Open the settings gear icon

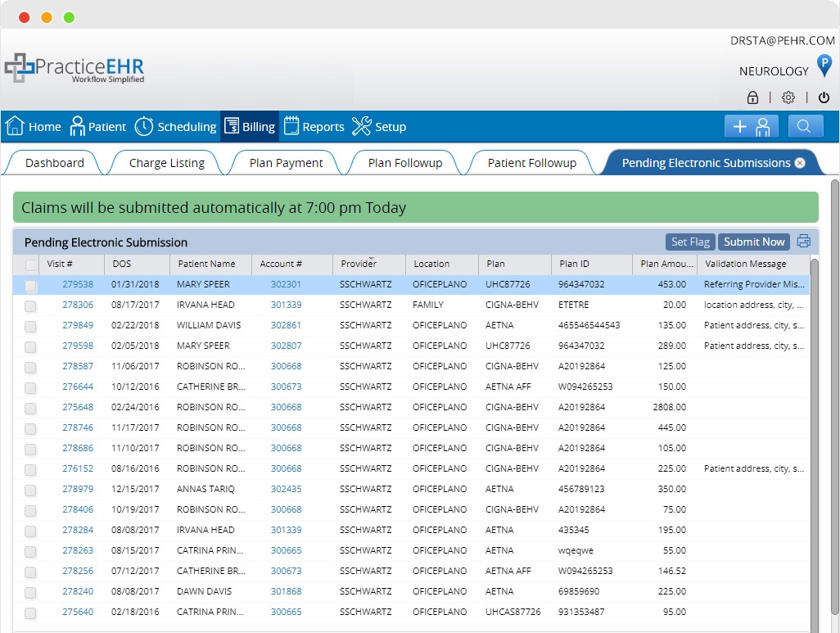(788, 97)
